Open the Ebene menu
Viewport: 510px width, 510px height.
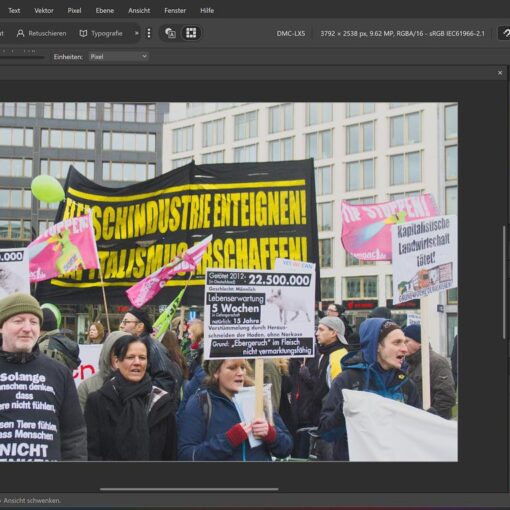(105, 11)
